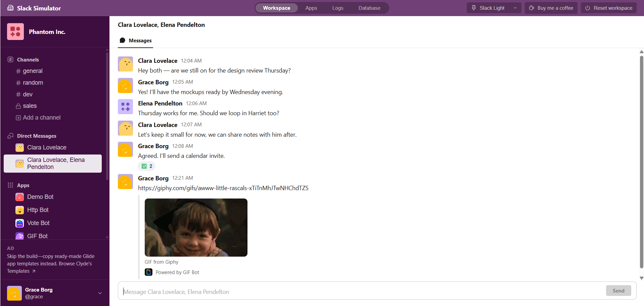Click the Elena Pendelton name on 12:06 message

click(x=160, y=103)
